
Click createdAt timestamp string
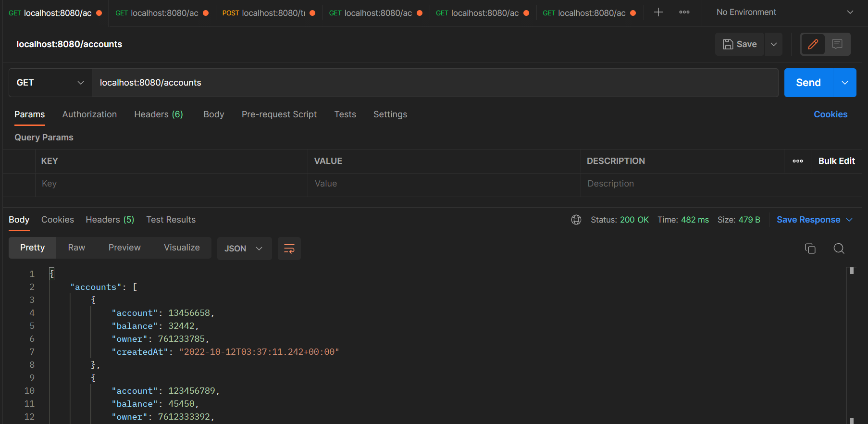pos(259,352)
